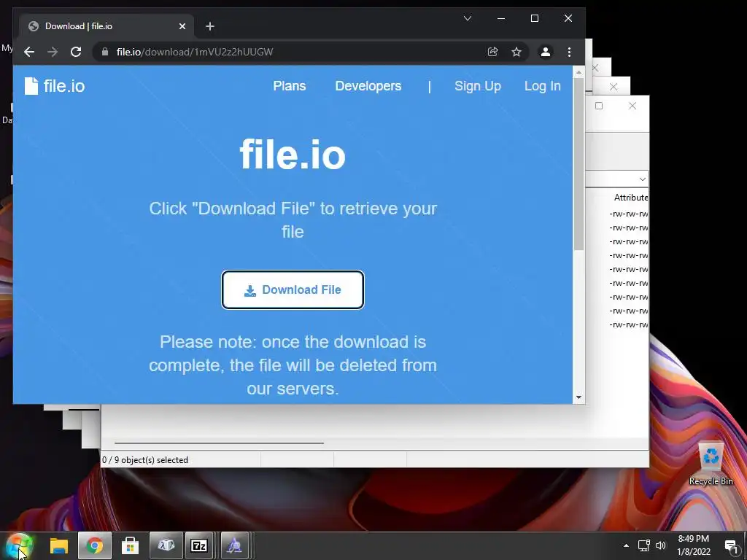Open the tab search chevron in Chrome
This screenshot has height=560, width=747.
click(468, 18)
